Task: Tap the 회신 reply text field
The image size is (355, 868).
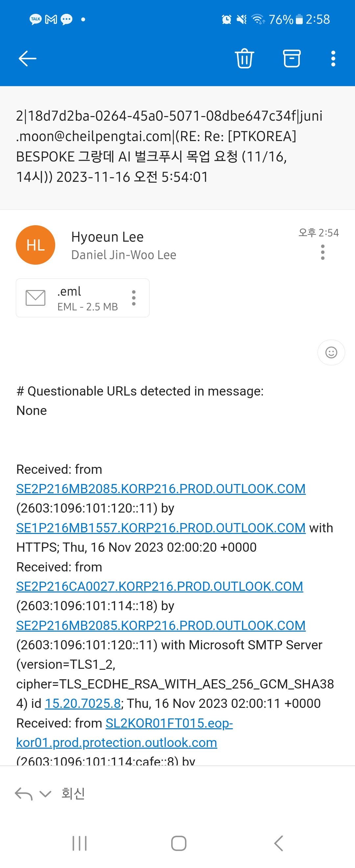Action: (73, 794)
